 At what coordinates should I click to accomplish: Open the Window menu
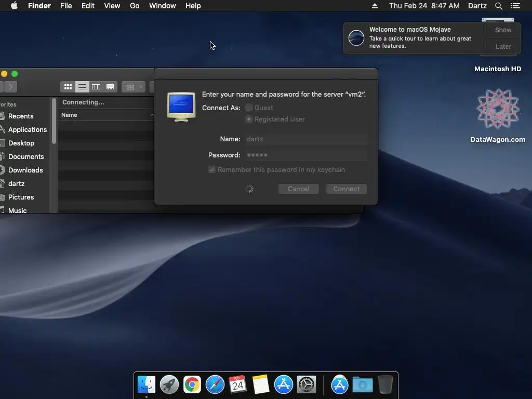[x=163, y=6]
